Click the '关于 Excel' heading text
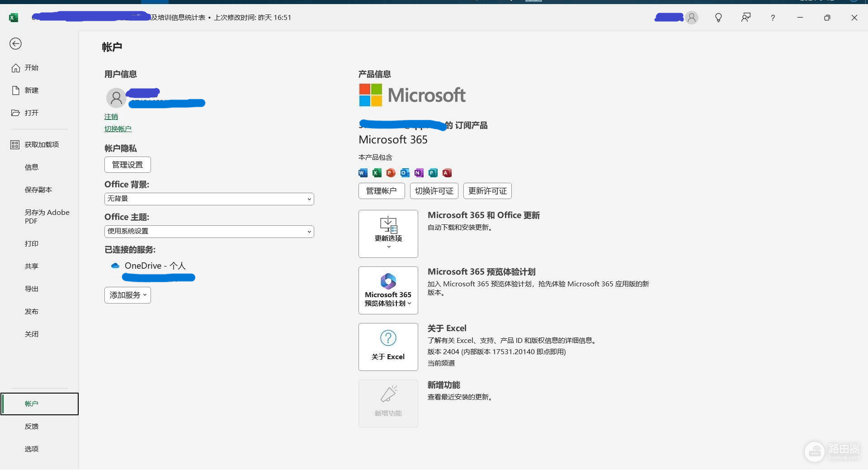Screen dimensions: 868x470 point(447,328)
